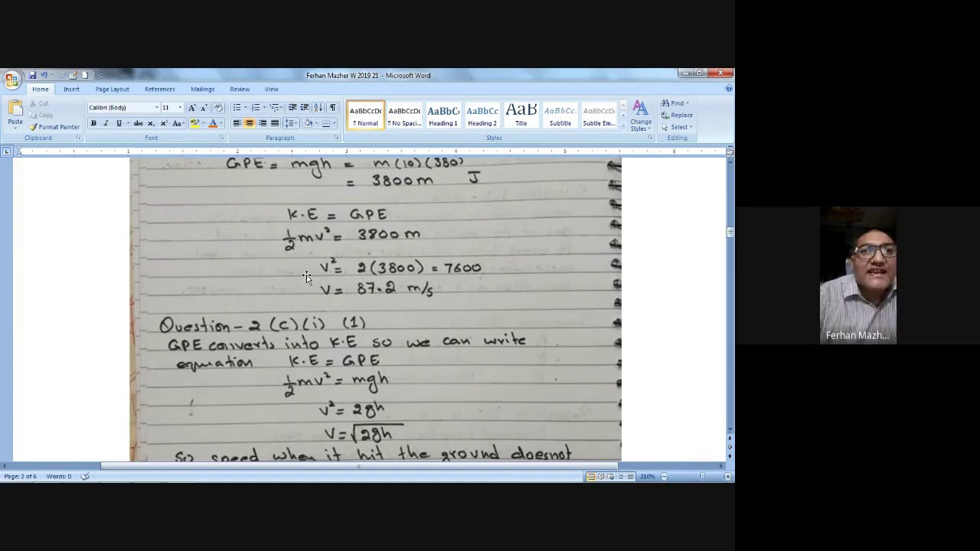This screenshot has height=551, width=980.
Task: Expand Change Case options
Action: 178,123
